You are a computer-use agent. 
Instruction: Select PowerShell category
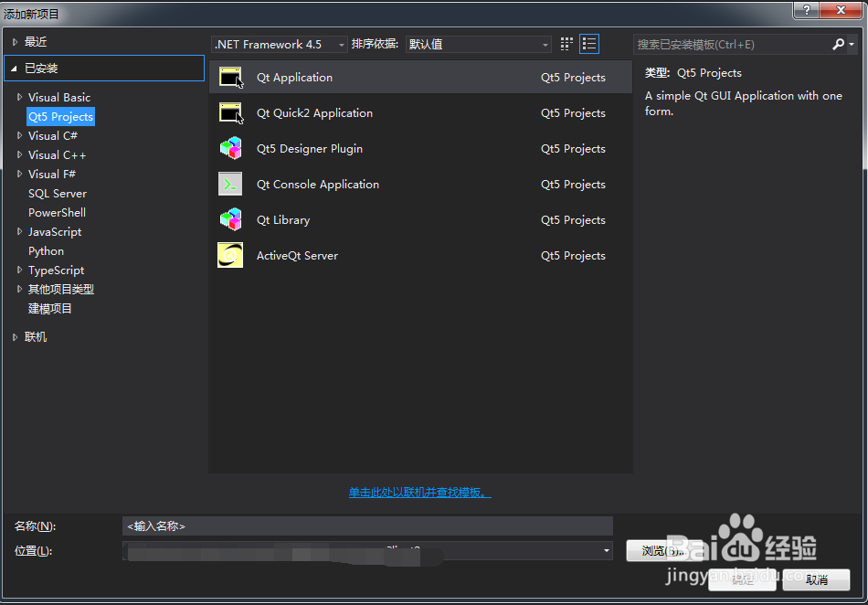pyautogui.click(x=57, y=213)
